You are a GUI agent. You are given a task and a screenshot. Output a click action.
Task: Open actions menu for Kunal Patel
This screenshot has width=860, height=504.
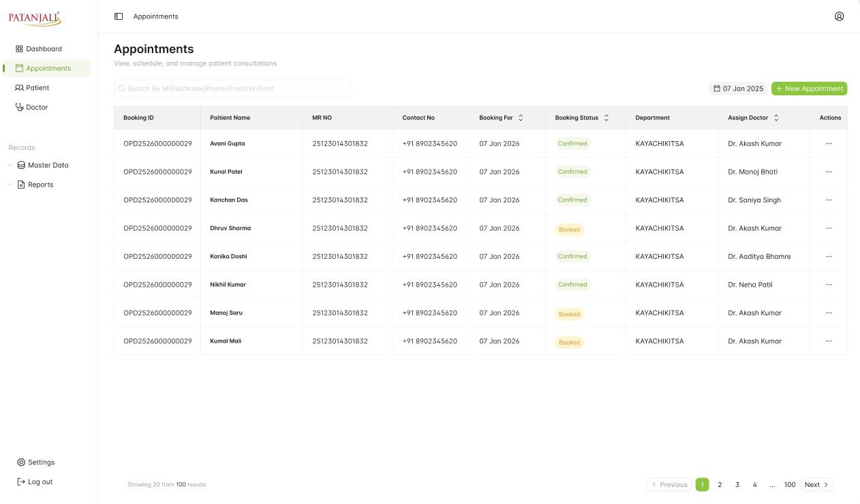pyautogui.click(x=829, y=172)
